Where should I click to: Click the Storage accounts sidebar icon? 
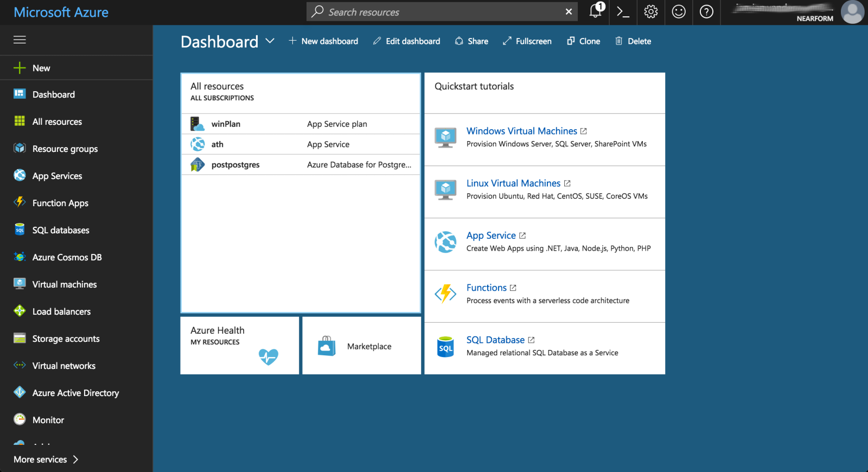coord(20,338)
